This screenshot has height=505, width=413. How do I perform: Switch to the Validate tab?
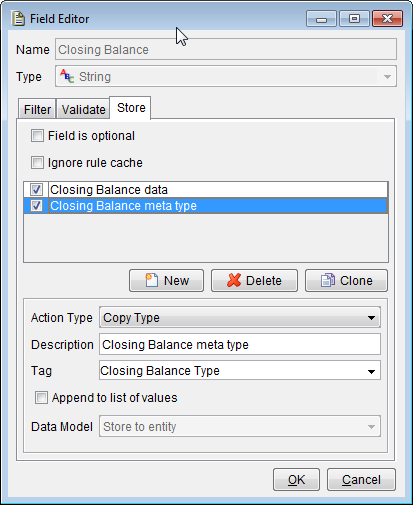click(83, 109)
